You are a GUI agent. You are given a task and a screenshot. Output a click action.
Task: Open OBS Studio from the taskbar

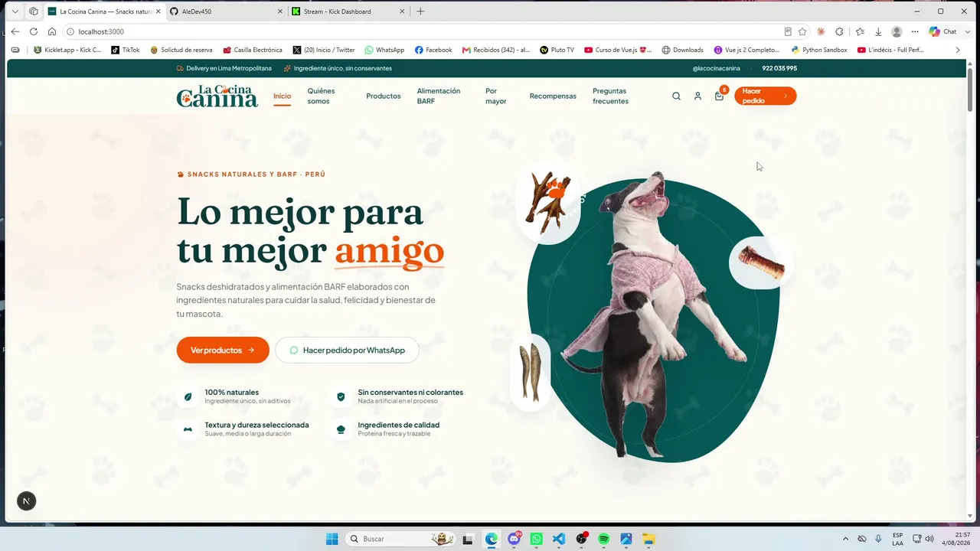[x=581, y=539]
